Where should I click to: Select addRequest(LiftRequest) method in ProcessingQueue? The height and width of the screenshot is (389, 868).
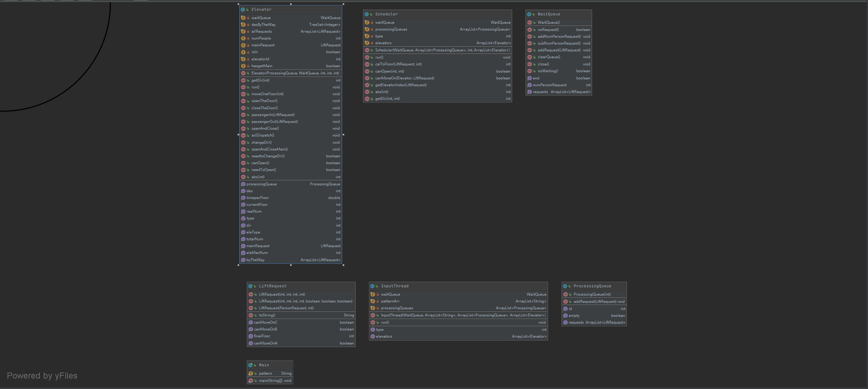tap(595, 302)
